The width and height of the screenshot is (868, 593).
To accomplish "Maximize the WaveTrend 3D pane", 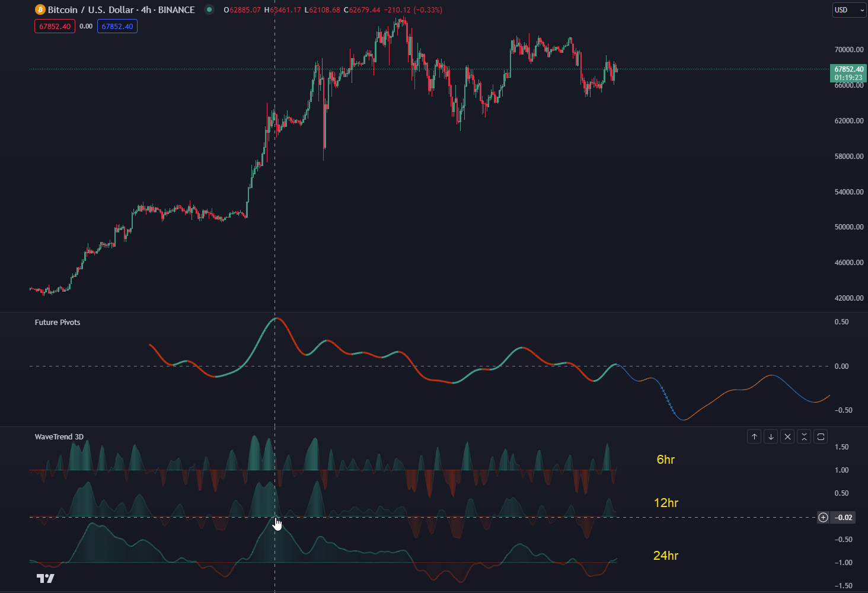I will tap(821, 437).
